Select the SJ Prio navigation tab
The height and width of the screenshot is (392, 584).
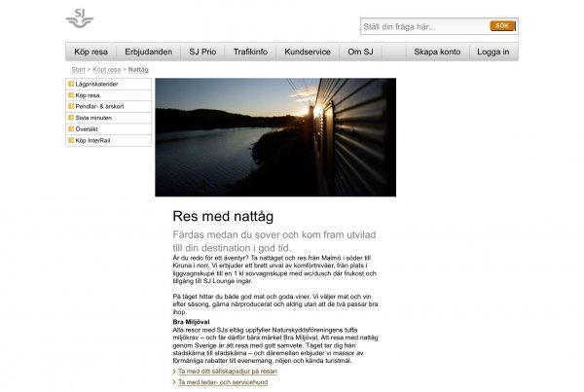[201, 52]
